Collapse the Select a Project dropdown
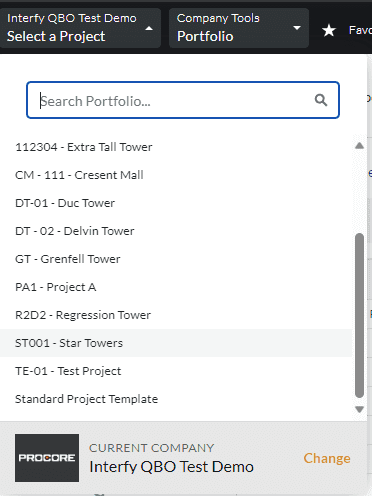This screenshot has height=496, width=372. pos(80,28)
